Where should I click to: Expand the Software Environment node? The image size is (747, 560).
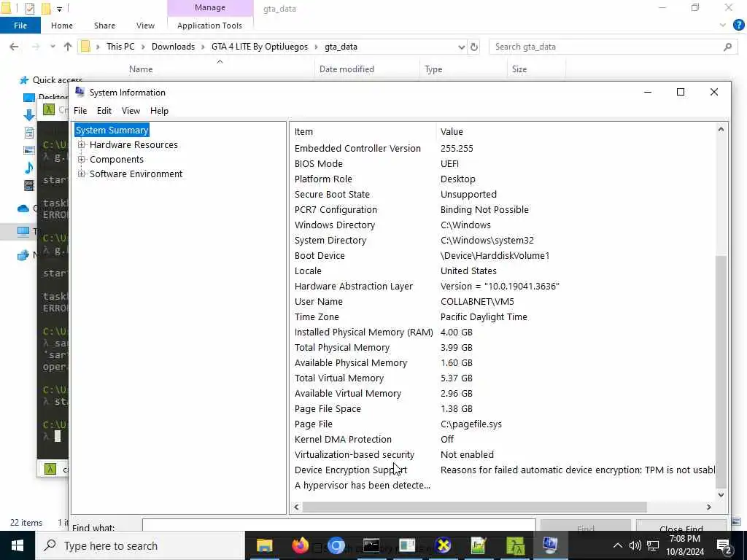[x=82, y=174]
